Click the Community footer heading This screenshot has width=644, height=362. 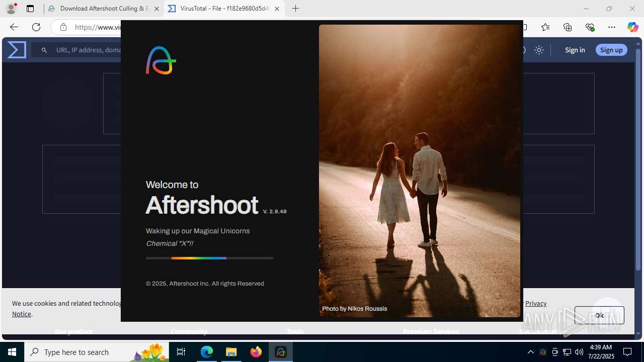point(189,331)
